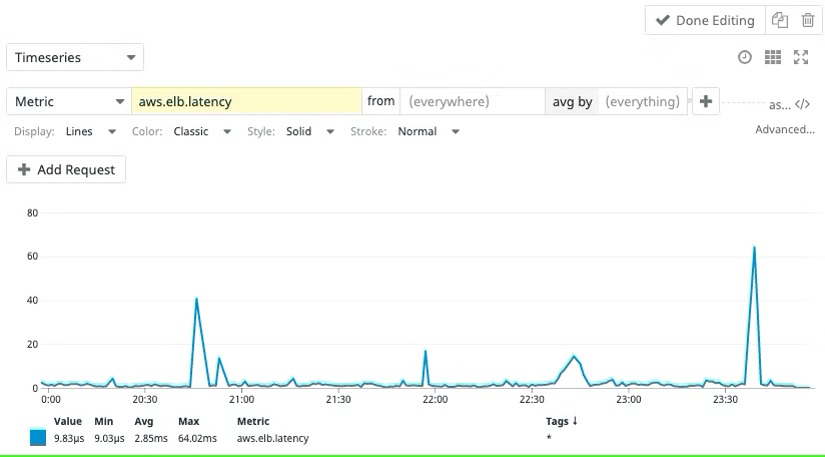
Task: Click the avg by (everything) field
Action: coord(642,101)
